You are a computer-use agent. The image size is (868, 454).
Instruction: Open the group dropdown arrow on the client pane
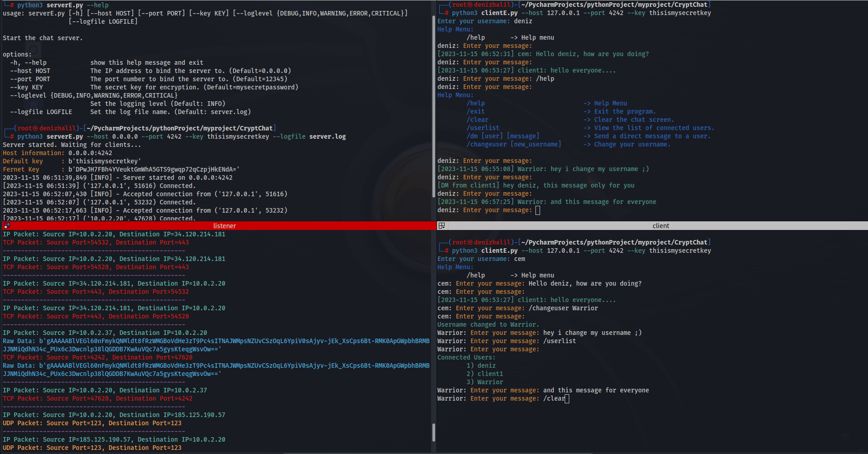(x=444, y=227)
